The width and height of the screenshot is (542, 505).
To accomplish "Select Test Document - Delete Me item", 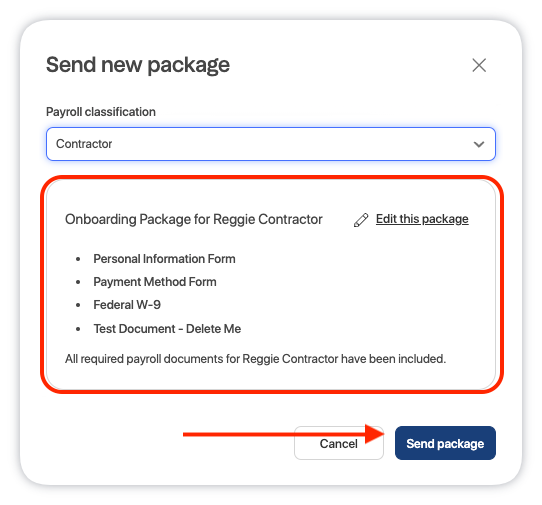I will tap(167, 329).
